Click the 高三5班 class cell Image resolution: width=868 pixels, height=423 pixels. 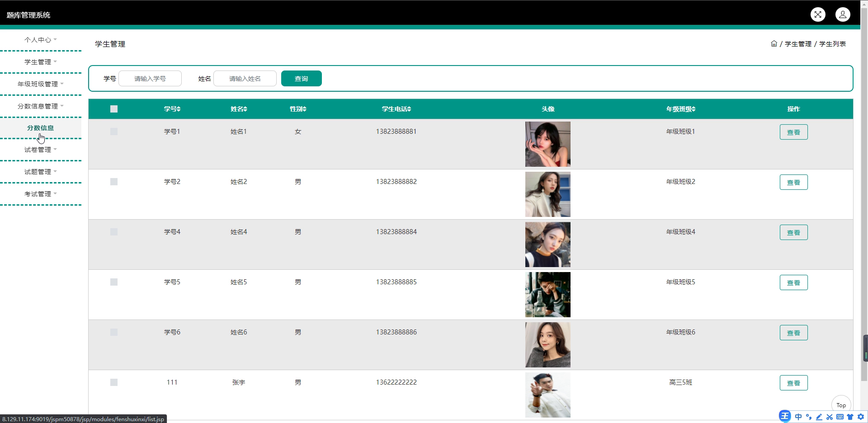[x=680, y=382]
